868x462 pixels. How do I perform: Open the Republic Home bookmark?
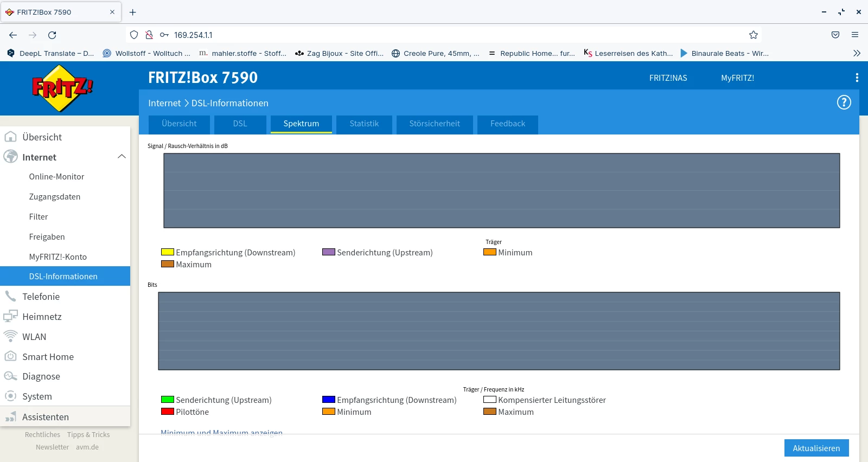coord(532,53)
